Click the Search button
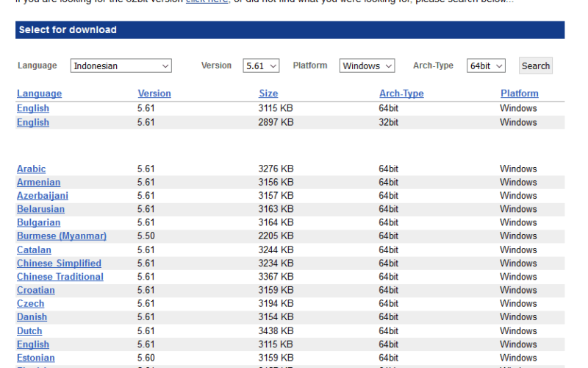 tap(536, 66)
